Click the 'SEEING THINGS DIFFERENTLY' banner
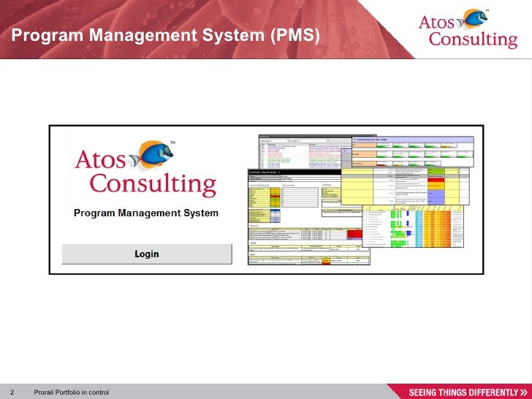Image resolution: width=532 pixels, height=399 pixels. click(468, 392)
